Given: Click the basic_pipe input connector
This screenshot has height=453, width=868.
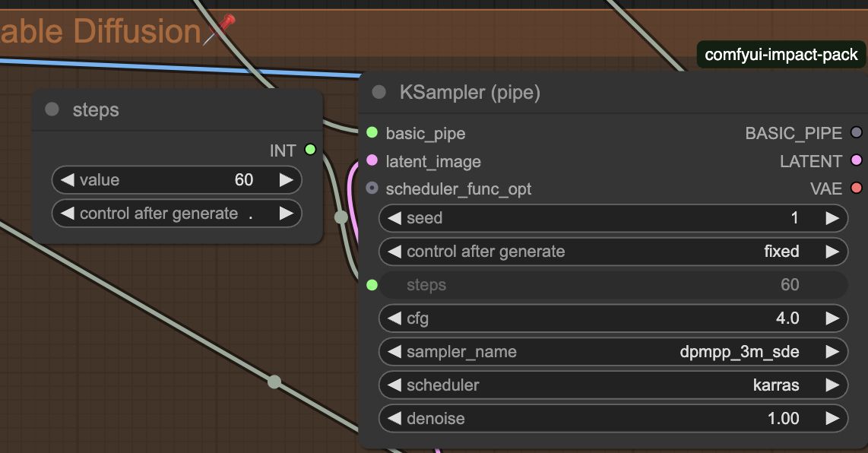Looking at the screenshot, I should coord(372,133).
